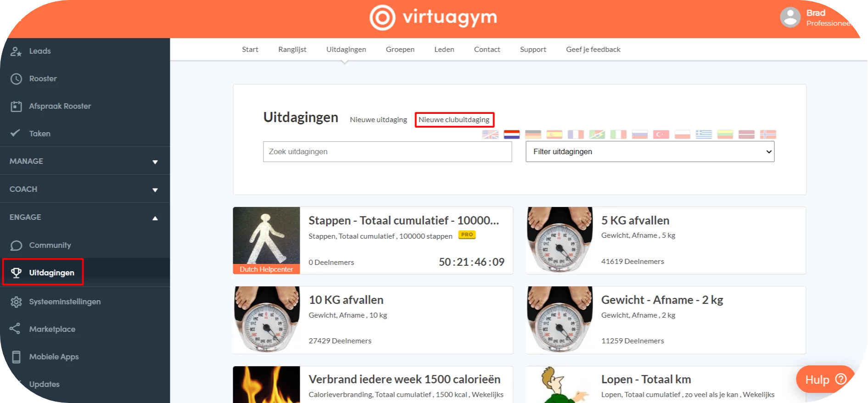
Task: Click the PRO badge on Stappen challenge
Action: 467,235
